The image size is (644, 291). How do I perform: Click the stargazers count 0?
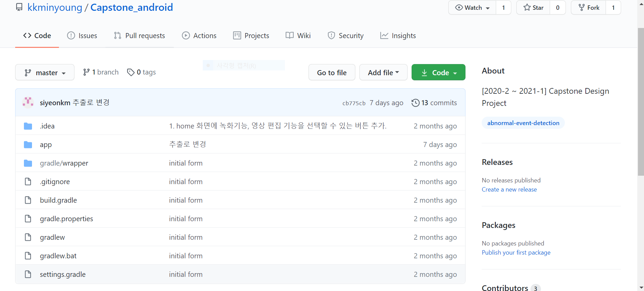[558, 7]
